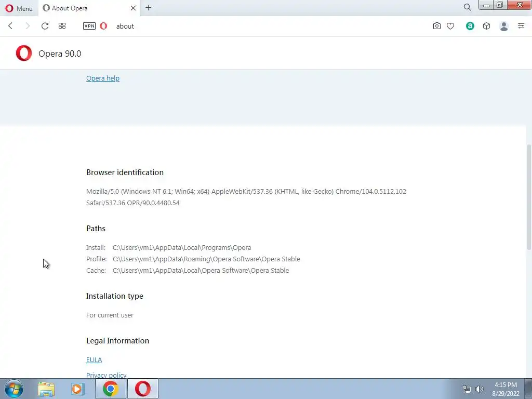Image resolution: width=532 pixels, height=399 pixels.
Task: Minimize the Opera window
Action: [x=486, y=5]
